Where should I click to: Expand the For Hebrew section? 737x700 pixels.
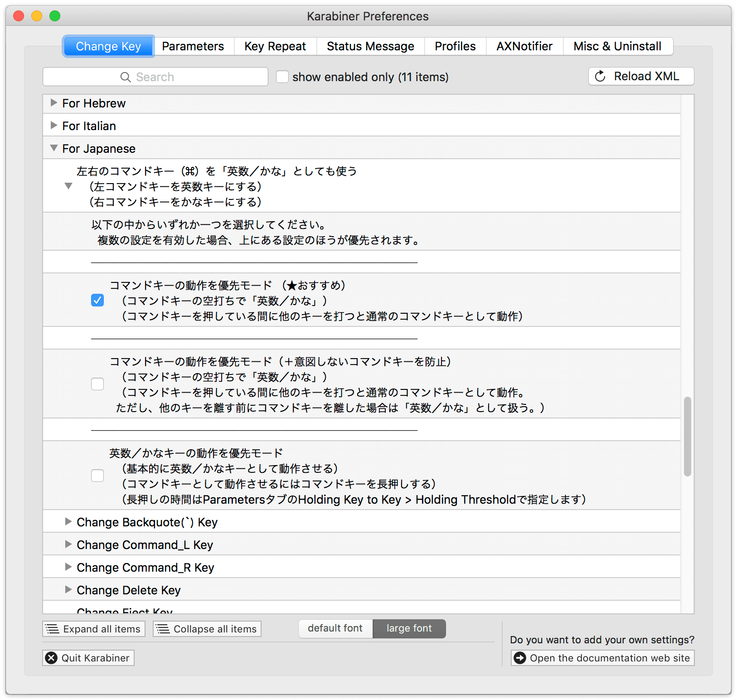(x=54, y=103)
